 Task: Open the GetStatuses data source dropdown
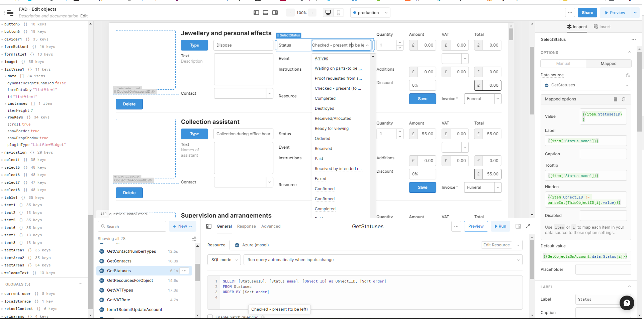586,85
